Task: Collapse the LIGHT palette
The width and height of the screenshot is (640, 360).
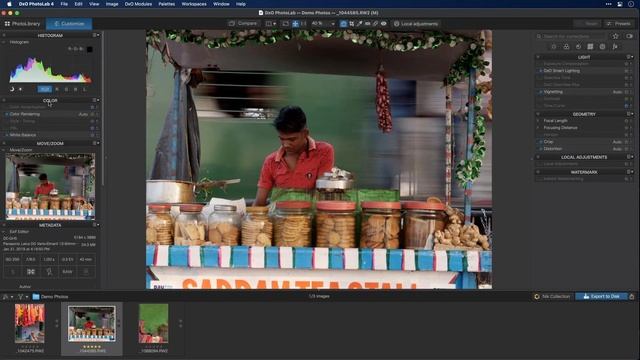Action: (538, 57)
